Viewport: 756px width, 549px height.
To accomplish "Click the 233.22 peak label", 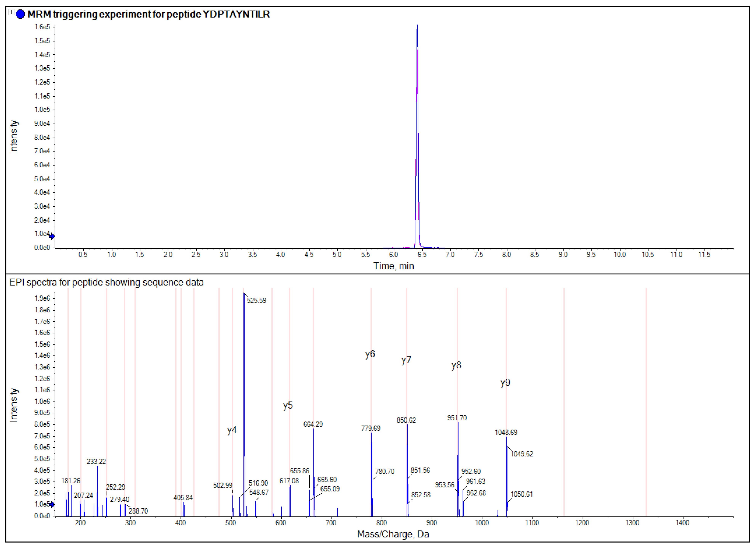I will tap(96, 461).
